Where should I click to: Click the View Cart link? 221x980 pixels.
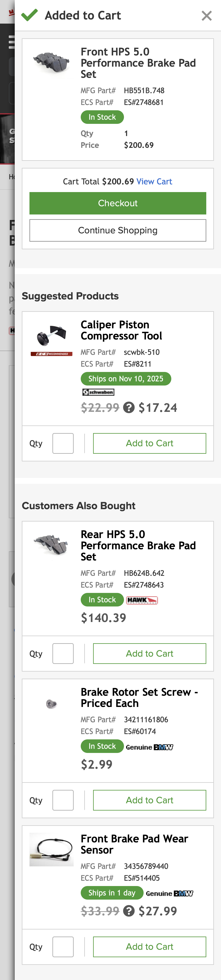point(154,181)
